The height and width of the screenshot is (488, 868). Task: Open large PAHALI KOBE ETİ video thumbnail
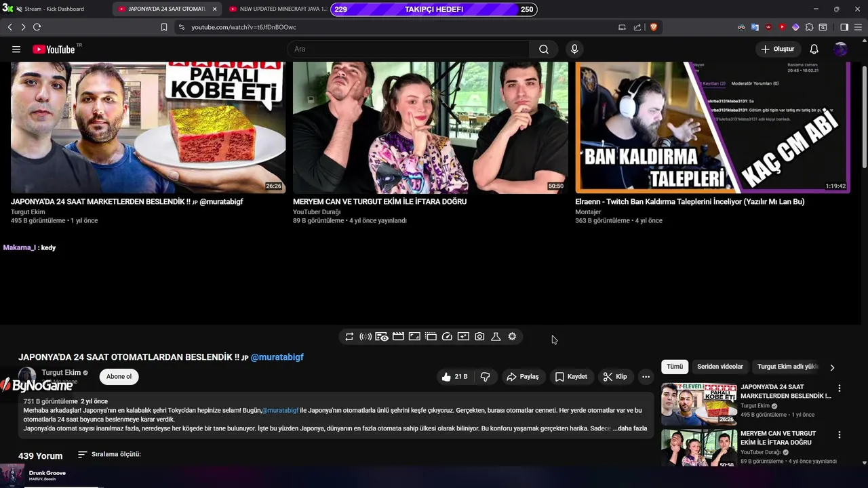(148, 127)
